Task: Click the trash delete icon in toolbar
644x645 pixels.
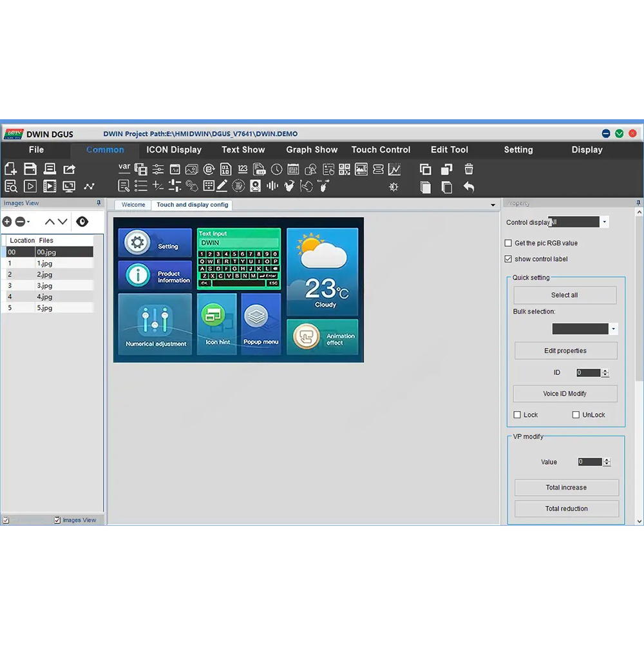Action: [x=469, y=169]
